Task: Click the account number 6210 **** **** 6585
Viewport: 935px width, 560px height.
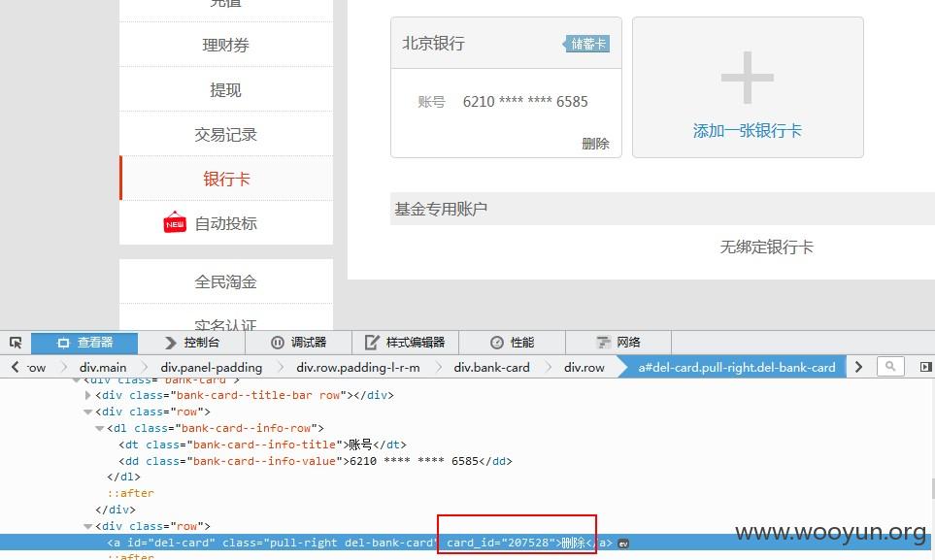Action: click(525, 101)
